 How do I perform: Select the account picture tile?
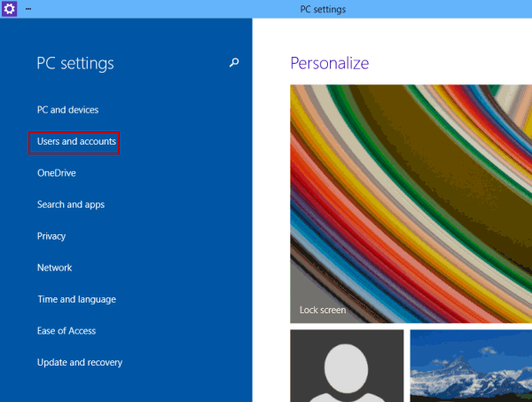[x=347, y=366]
